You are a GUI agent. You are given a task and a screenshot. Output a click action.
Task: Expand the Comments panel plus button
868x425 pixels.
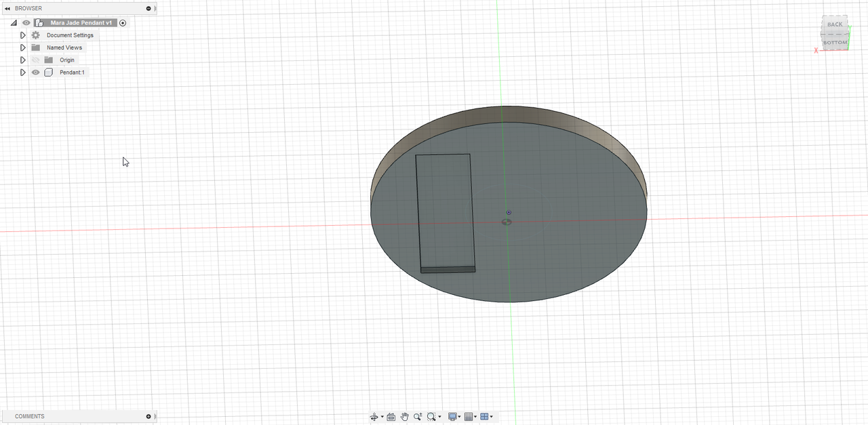(149, 416)
